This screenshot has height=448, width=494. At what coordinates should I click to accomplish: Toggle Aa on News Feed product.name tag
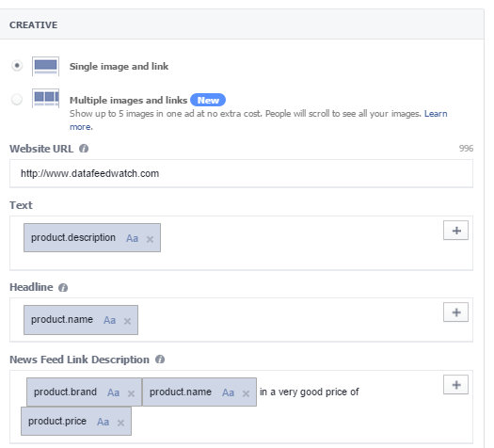point(228,392)
